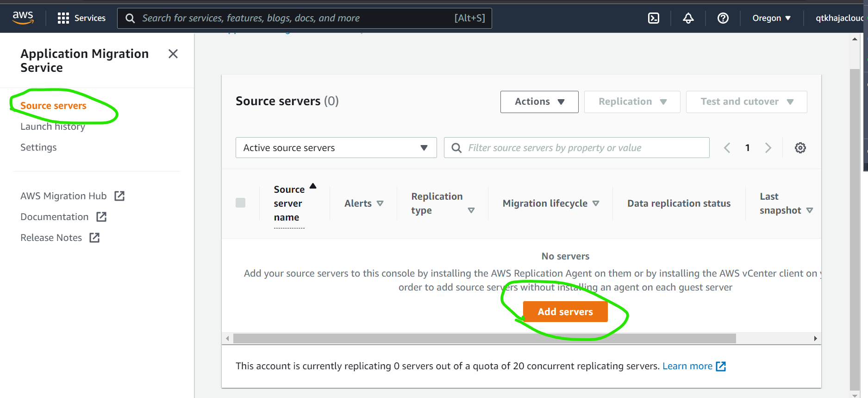Go to the next page arrow

pyautogui.click(x=768, y=148)
